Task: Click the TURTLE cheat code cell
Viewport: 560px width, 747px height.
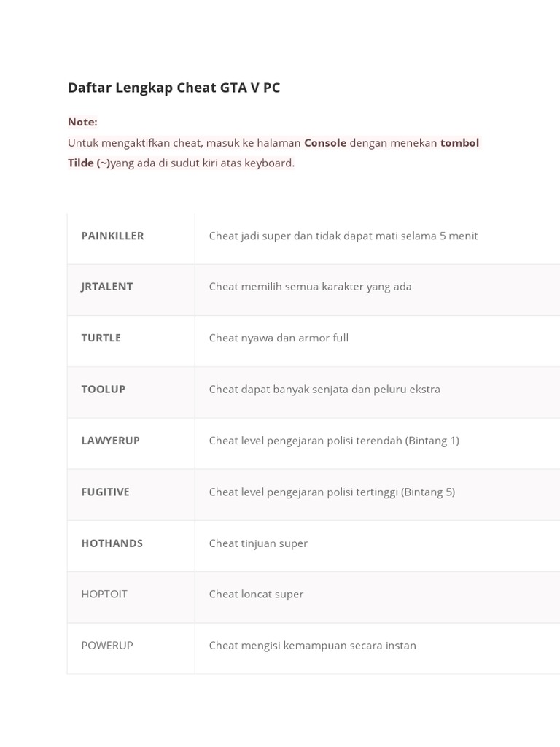Action: click(x=101, y=338)
